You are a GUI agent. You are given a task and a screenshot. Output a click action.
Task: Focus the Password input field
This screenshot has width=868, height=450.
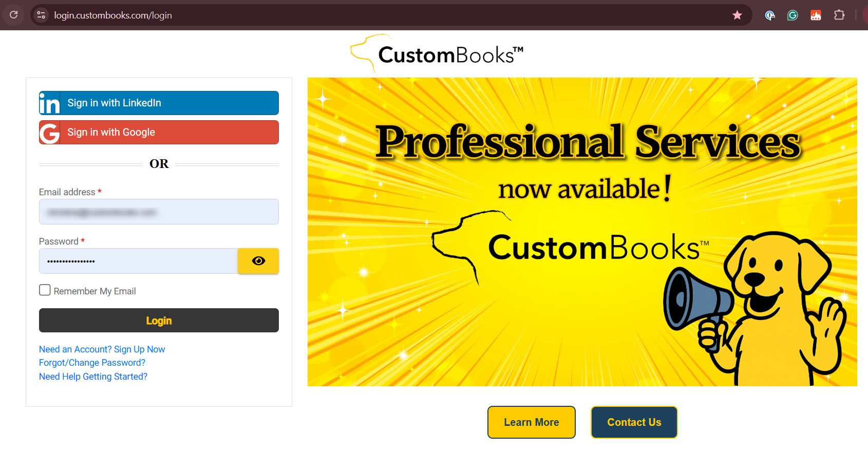click(138, 261)
